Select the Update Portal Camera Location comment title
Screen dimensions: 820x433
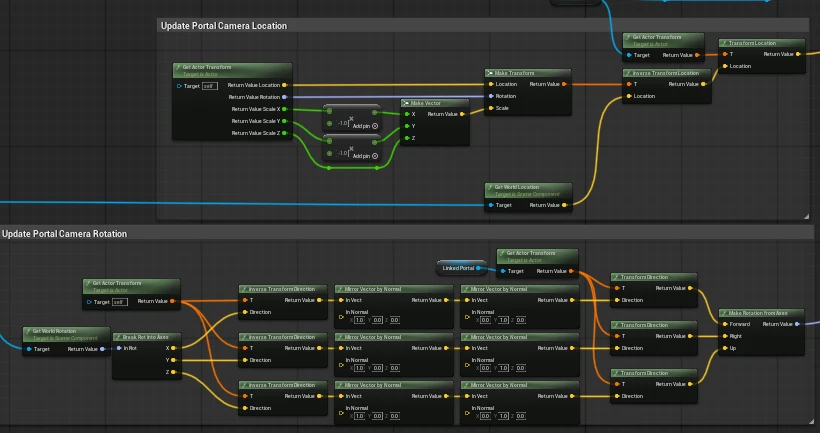[224, 26]
